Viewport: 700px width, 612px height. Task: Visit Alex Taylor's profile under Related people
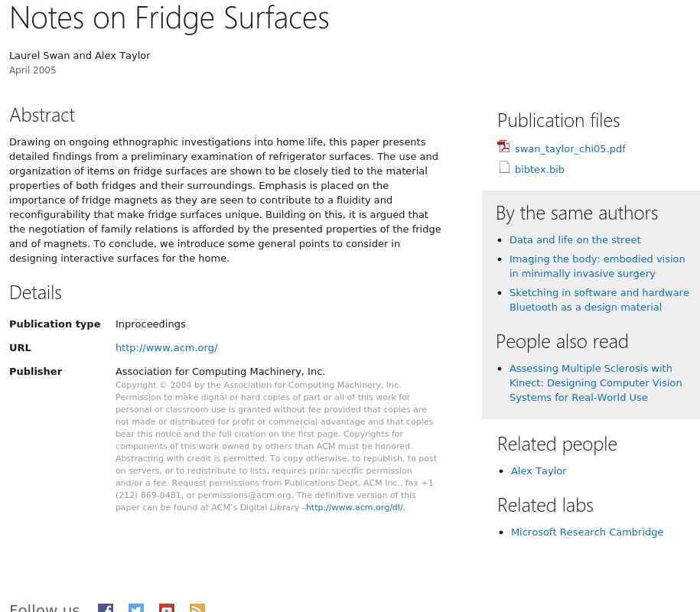[x=539, y=471]
